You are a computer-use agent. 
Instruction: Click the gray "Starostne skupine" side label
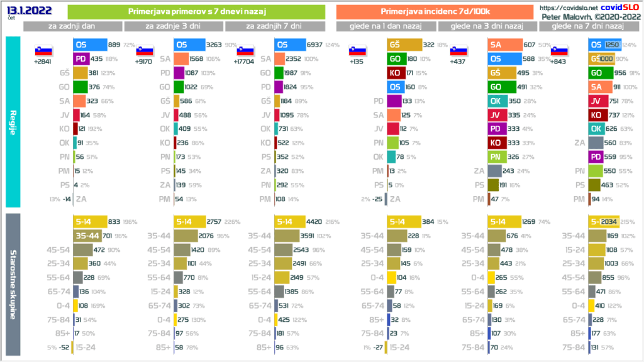tap(13, 283)
